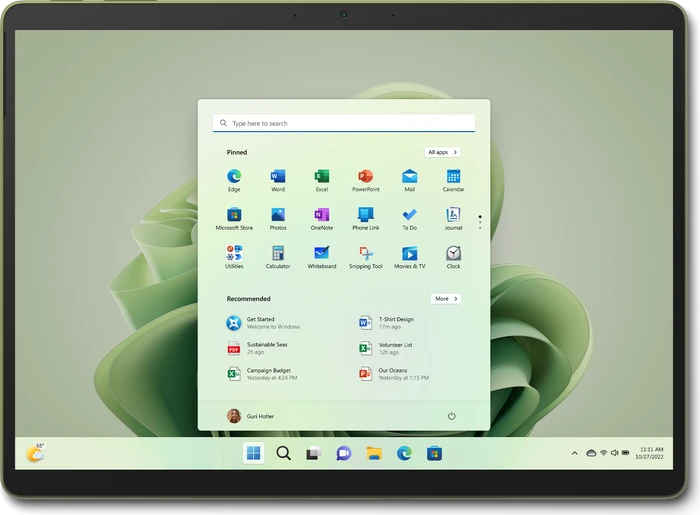Open the Volunteer List spreadsheet
700x515 pixels.
click(x=386, y=348)
